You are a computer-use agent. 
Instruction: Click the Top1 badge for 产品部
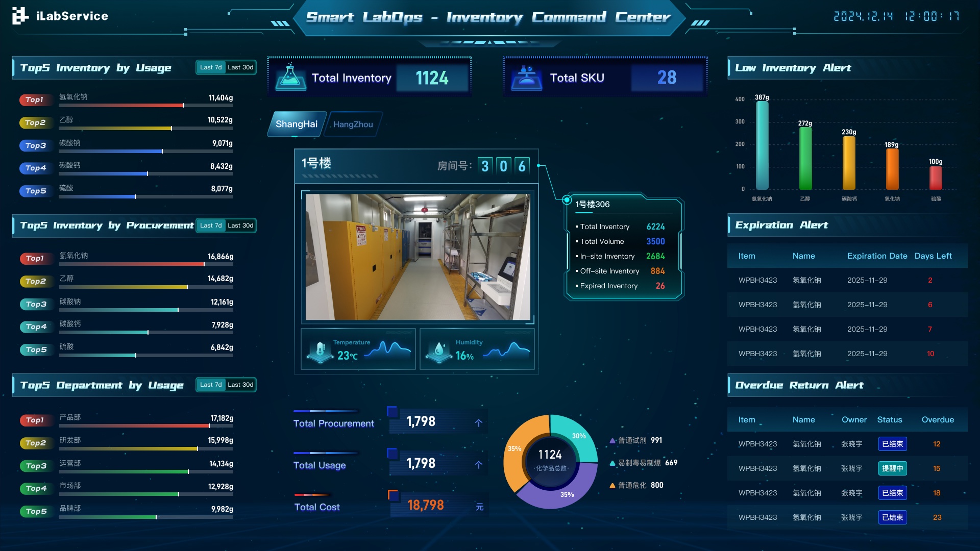(x=35, y=420)
